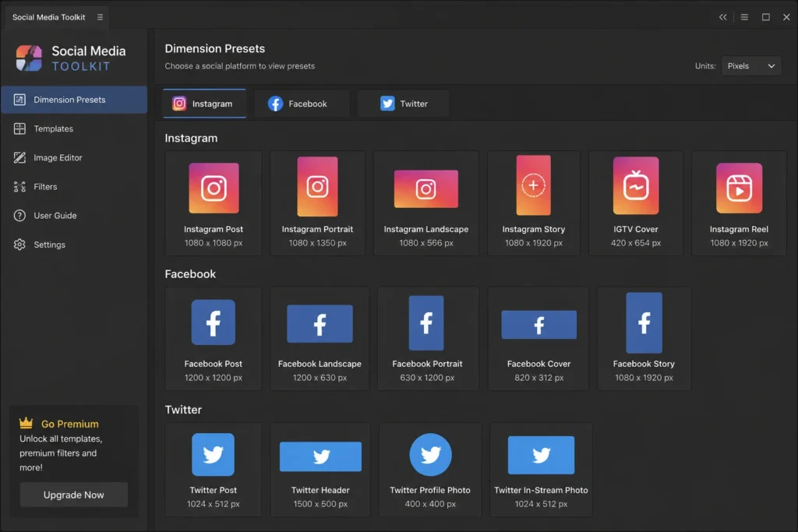Click the Instagram section heading
This screenshot has height=532, width=798.
(191, 139)
